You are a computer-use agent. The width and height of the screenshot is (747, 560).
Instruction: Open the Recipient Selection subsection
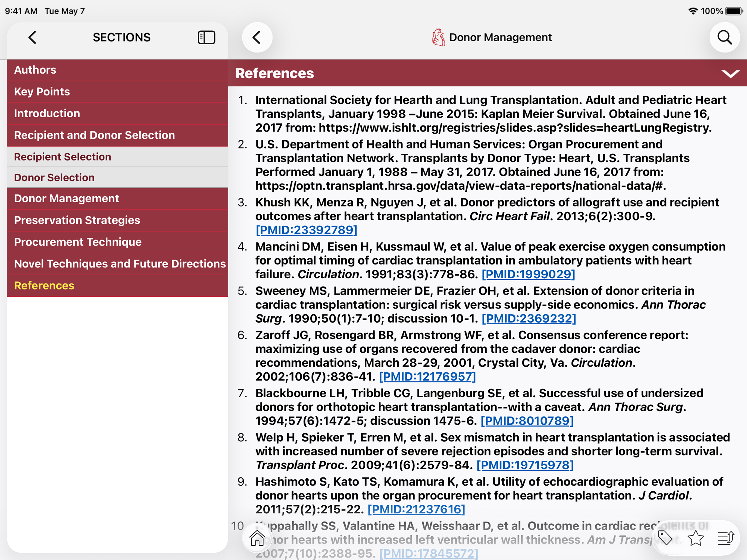(118, 157)
